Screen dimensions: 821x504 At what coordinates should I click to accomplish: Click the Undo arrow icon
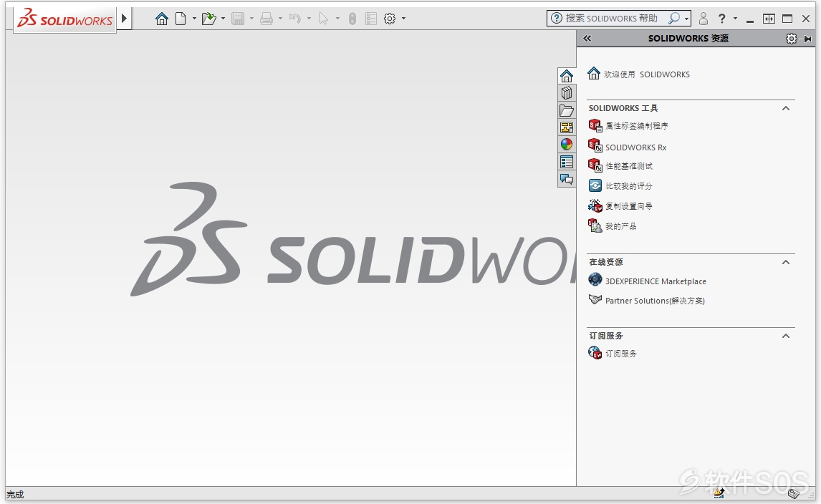[295, 19]
